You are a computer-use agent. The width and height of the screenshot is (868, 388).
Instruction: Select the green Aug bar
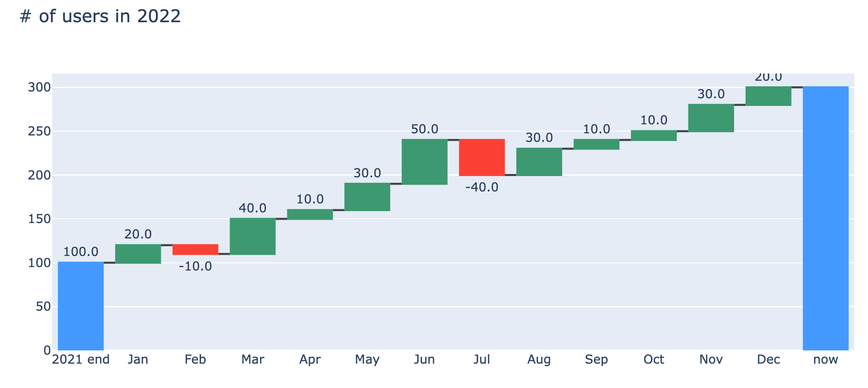click(539, 162)
